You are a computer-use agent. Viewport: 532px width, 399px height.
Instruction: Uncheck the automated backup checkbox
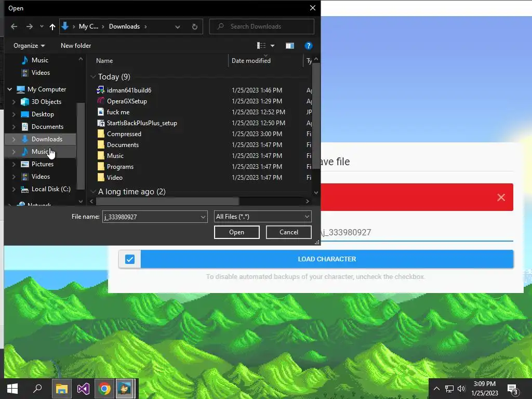[x=129, y=259]
